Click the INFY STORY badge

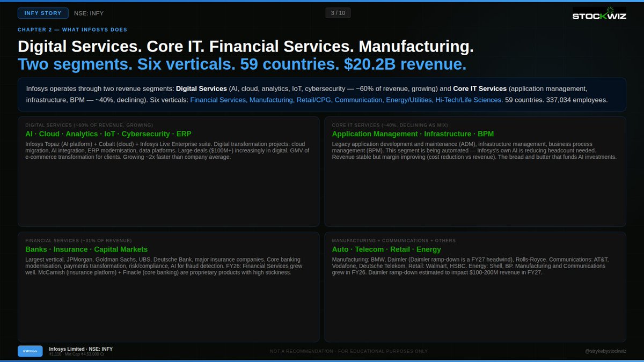point(43,13)
